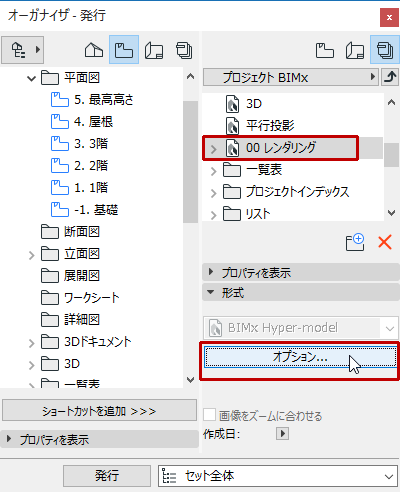
Task: Switch left panel to Publisher Sets
Action: tap(184, 50)
